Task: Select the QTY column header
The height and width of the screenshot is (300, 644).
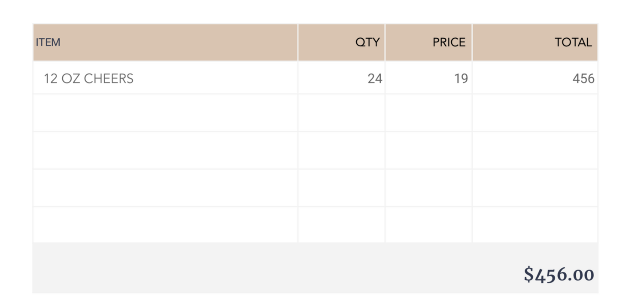Action: click(342, 42)
